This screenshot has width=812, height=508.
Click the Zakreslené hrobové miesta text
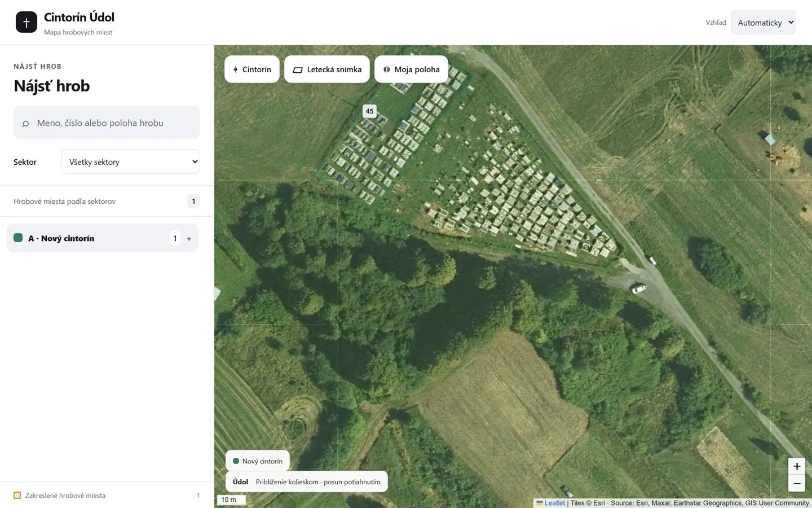point(65,496)
